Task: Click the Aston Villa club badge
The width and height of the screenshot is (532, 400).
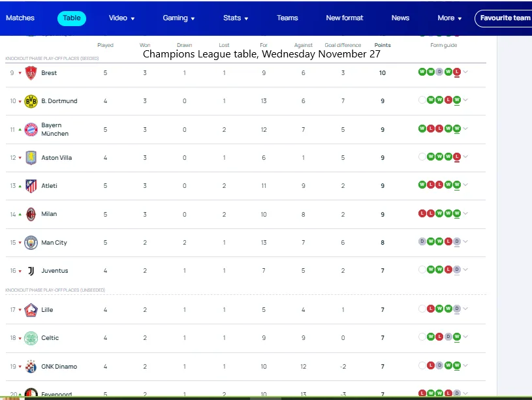Action: pyautogui.click(x=31, y=158)
